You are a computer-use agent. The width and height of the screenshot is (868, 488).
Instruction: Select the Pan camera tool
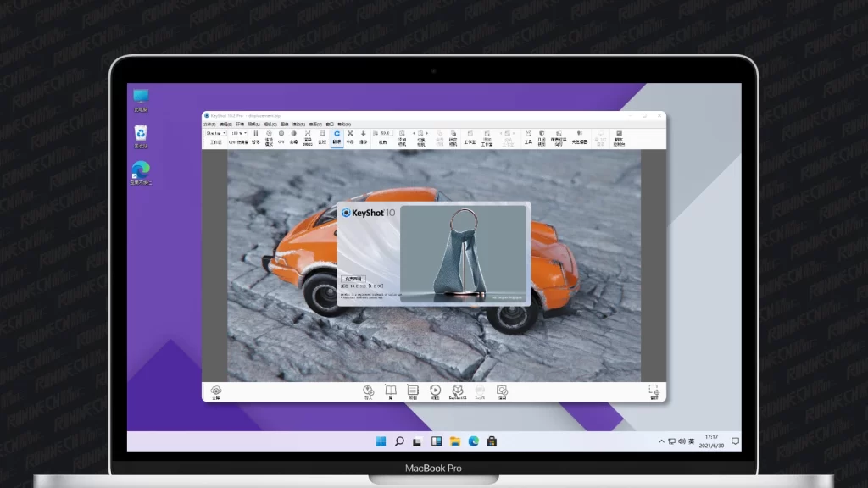pos(350,136)
